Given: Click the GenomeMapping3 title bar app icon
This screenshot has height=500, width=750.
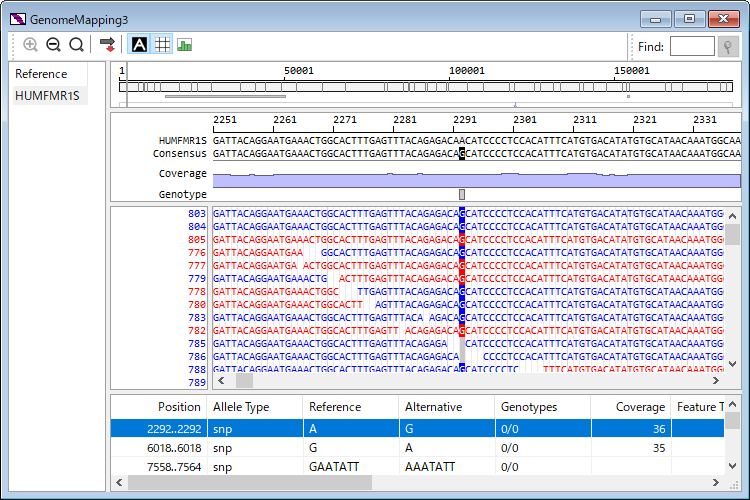Looking at the screenshot, I should pos(19,19).
